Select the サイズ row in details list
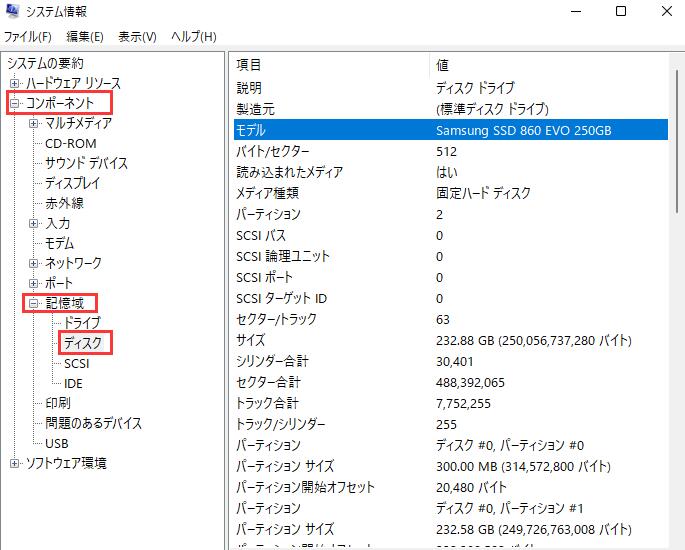 [x=251, y=340]
